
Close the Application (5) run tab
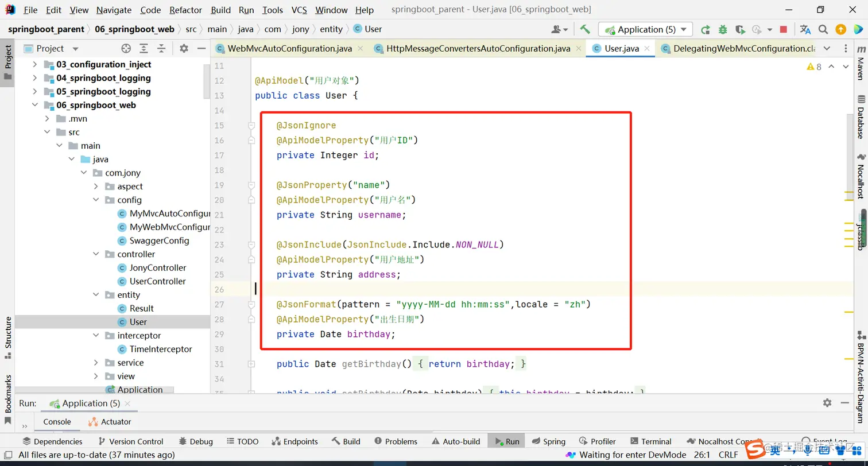tap(127, 403)
